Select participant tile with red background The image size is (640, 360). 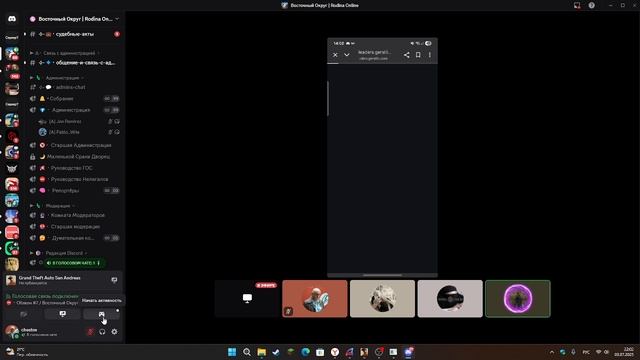click(x=315, y=298)
